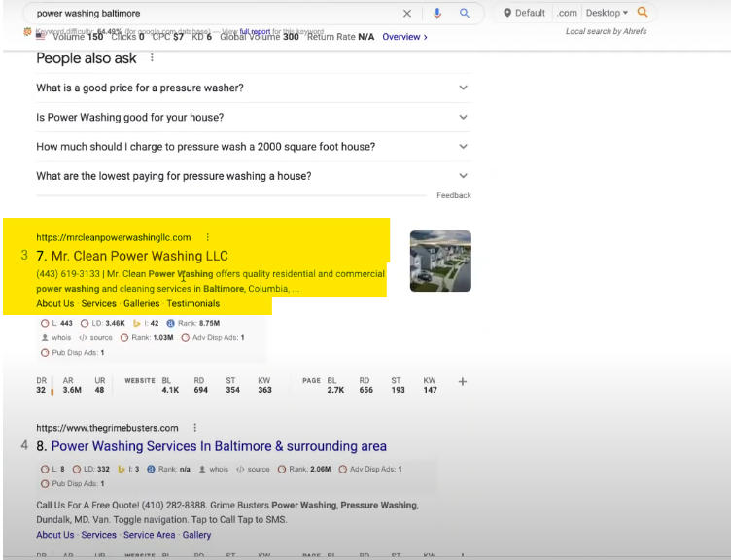The width and height of the screenshot is (731, 560).
Task: Open the Galleries sitelink
Action: (142, 303)
